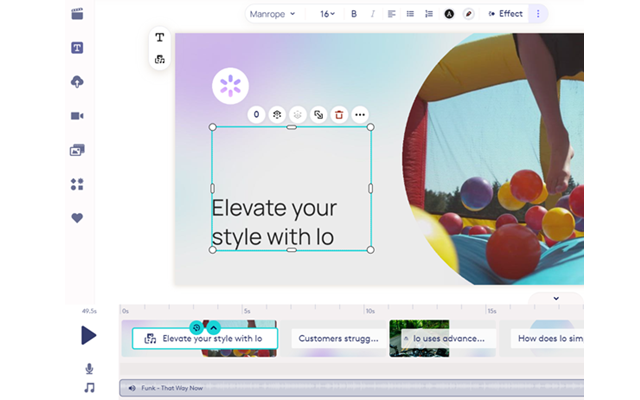640x400 pixels.
Task: Open the scenes clapperboard panel in sidebar
Action: [x=77, y=14]
